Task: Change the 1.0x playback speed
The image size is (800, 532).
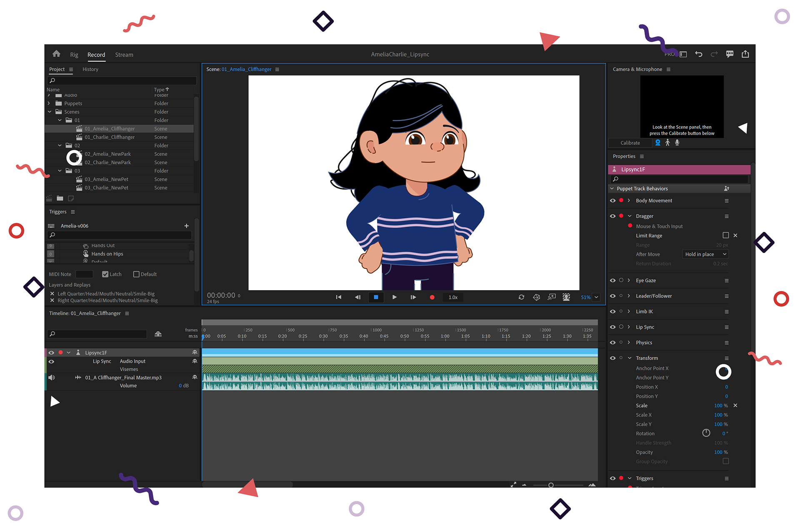Action: point(453,297)
